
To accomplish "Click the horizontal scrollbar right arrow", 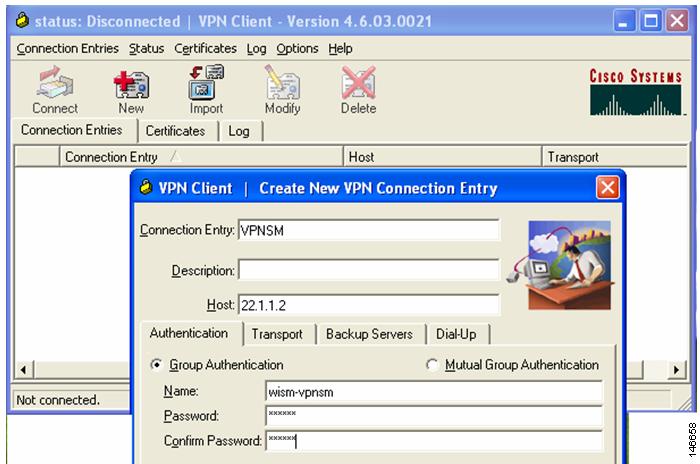I will (x=676, y=370).
